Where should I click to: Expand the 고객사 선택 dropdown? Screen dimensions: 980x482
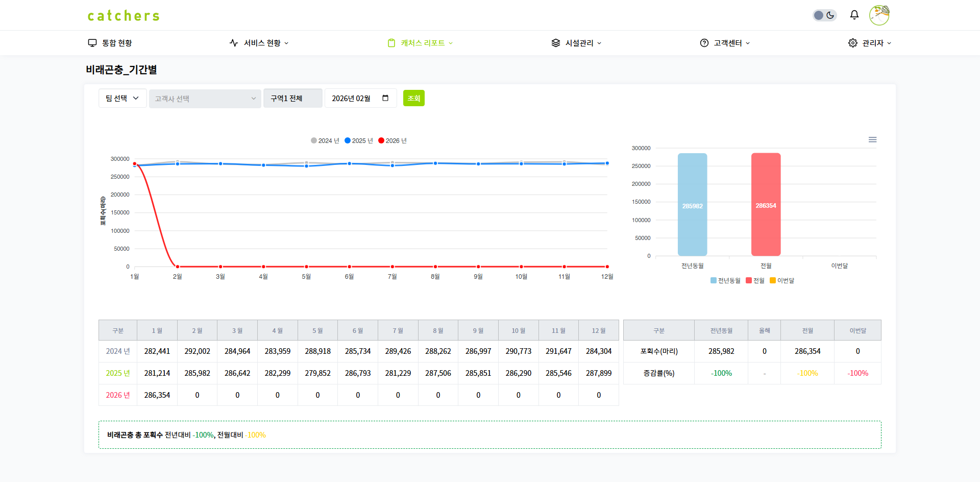[205, 99]
